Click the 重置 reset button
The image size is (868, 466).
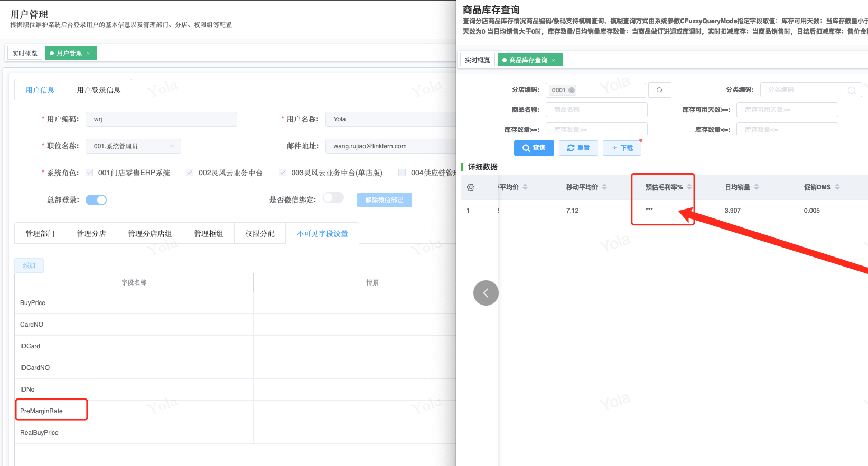pos(578,148)
